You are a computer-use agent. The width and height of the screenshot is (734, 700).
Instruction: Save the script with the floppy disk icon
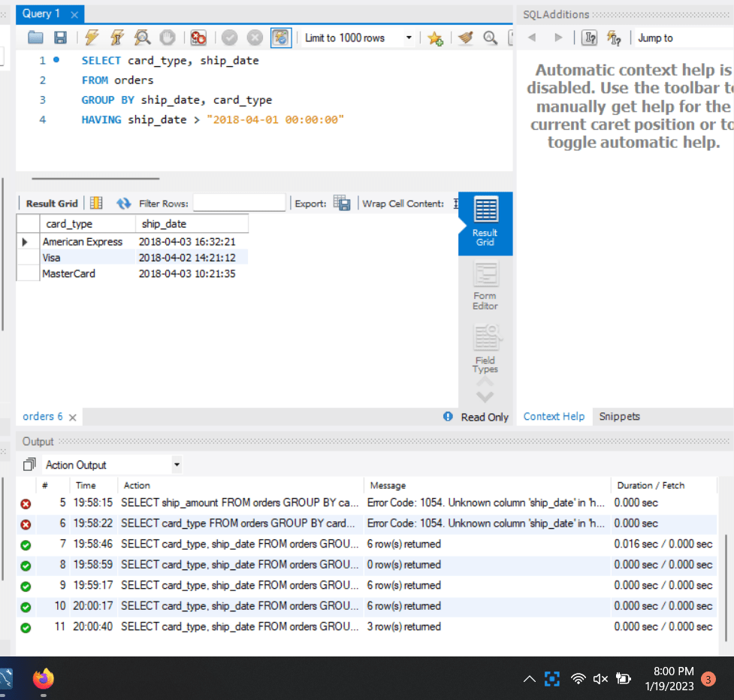(60, 38)
